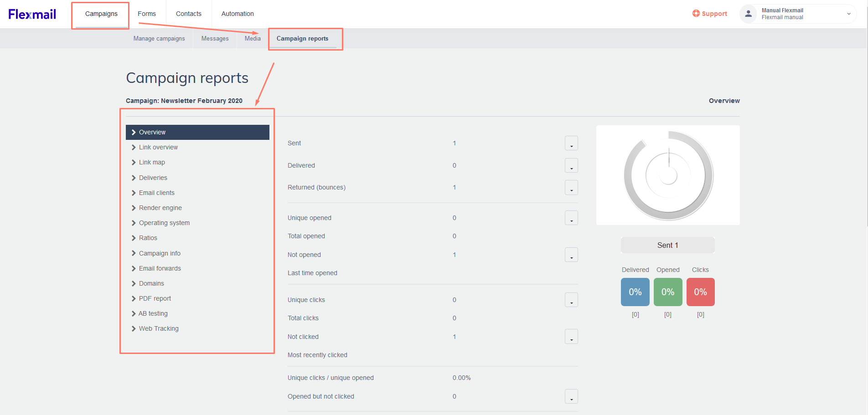Click the blue Delivered 0% tile
The height and width of the screenshot is (415, 868).
635,292
